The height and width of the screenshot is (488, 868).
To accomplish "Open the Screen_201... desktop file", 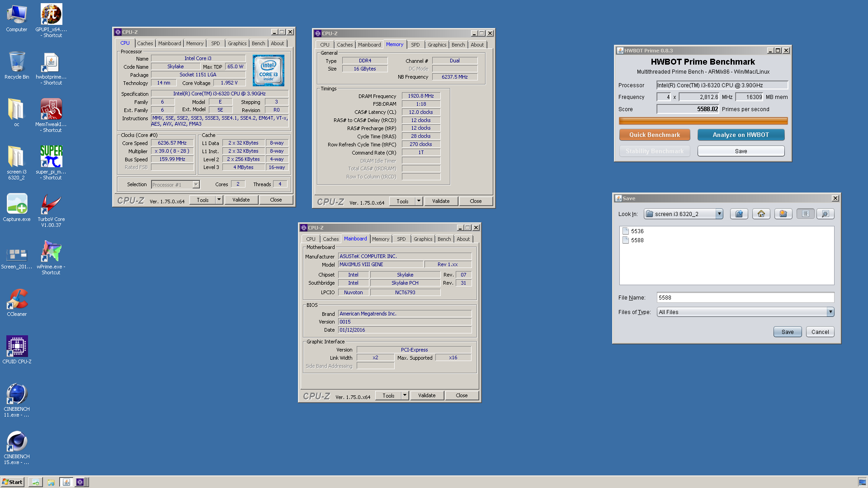I will click(17, 258).
